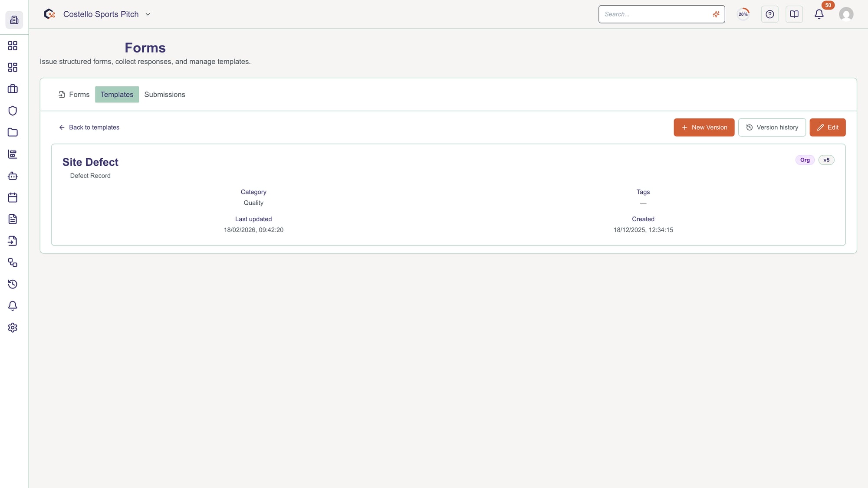Viewport: 868px width, 488px height.
Task: Select the shield safety icon in sidebar
Action: (13, 111)
